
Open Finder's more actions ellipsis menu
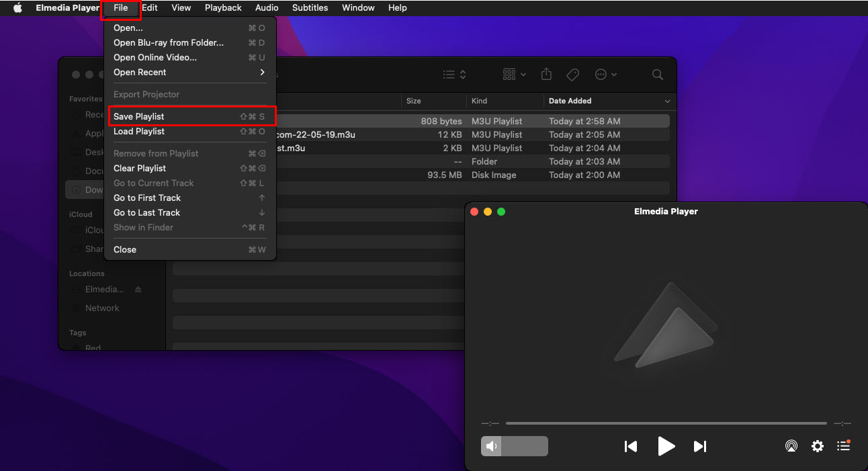point(605,75)
